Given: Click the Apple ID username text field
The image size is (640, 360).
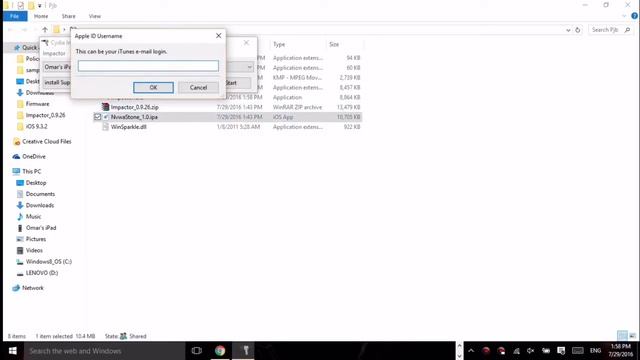Looking at the screenshot, I should pos(148,66).
